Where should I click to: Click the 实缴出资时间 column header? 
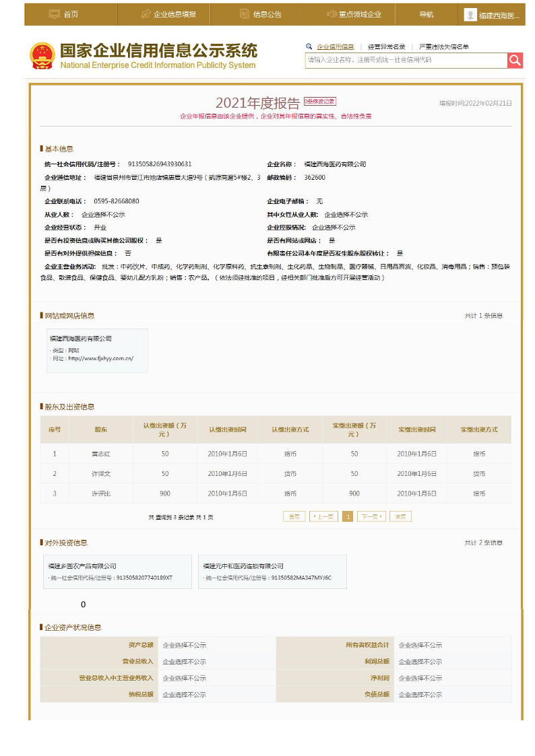tap(417, 429)
